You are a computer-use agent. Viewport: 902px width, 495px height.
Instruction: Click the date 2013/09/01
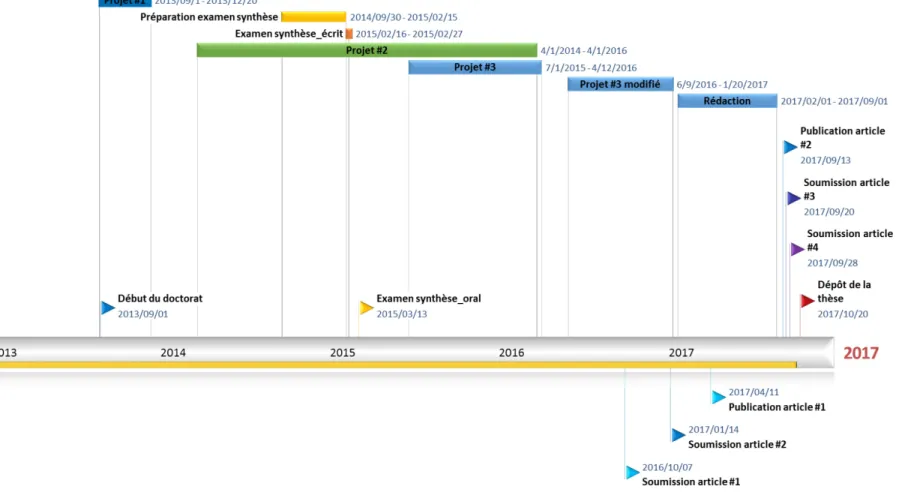coord(143,314)
